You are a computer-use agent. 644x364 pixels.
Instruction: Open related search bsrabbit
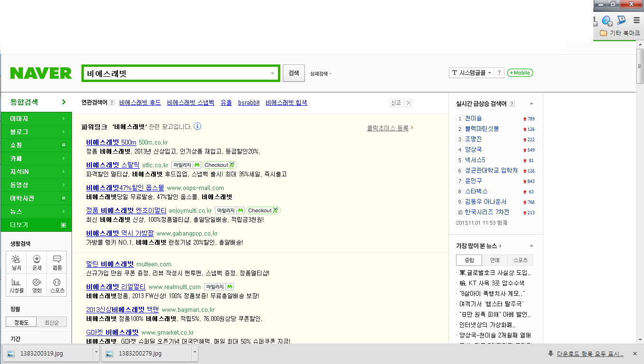coord(249,102)
